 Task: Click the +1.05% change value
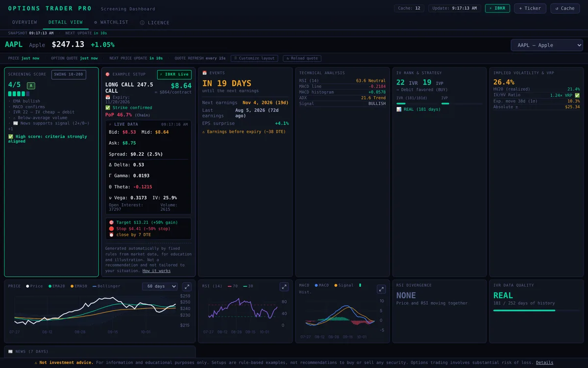tap(102, 45)
